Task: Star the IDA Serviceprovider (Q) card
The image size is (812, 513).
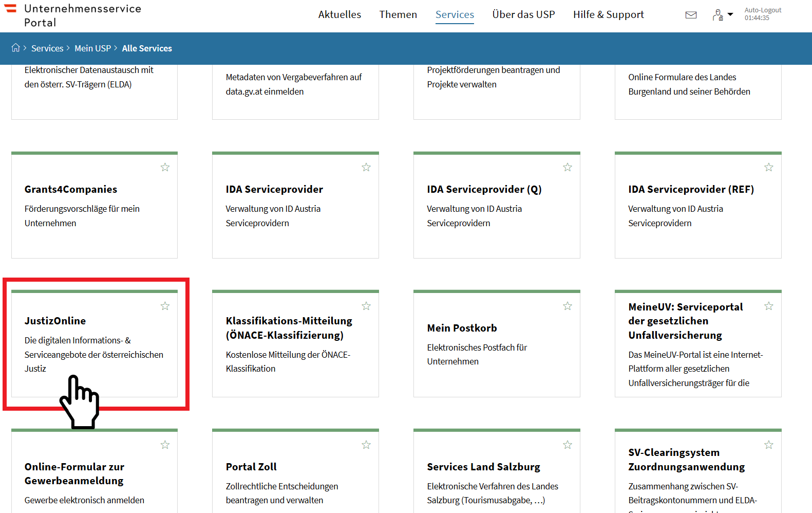Action: (x=568, y=168)
